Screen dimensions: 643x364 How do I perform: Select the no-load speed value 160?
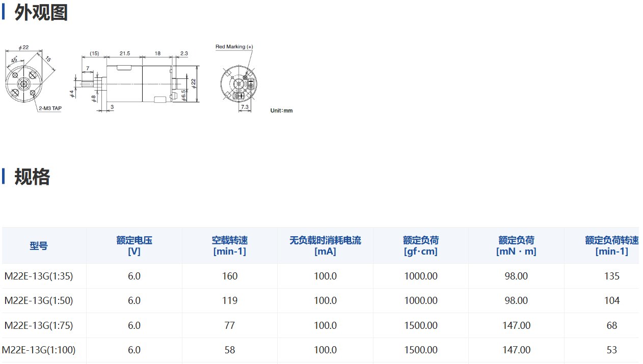pos(230,276)
